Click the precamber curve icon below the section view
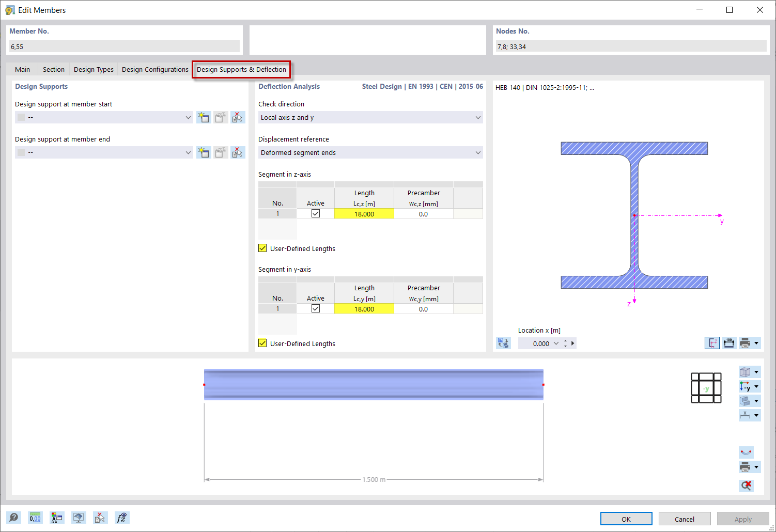This screenshot has width=776, height=532. coord(746,452)
